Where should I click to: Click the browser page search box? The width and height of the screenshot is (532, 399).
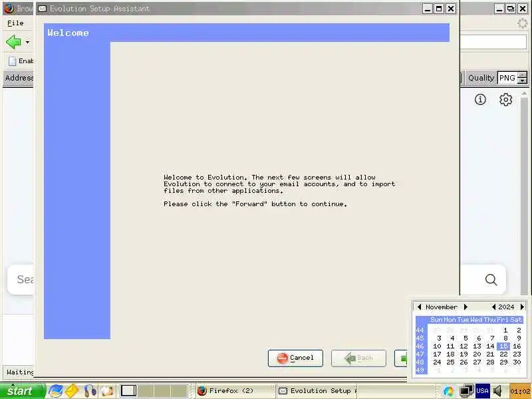point(21,279)
